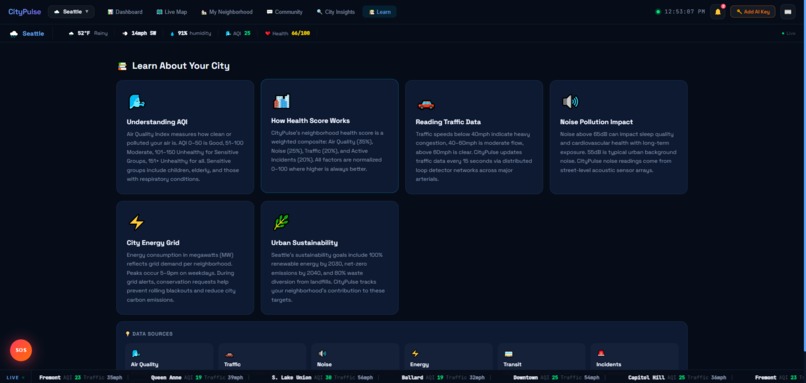Click the Health 66/100 value
Viewport: 806px width, 383px height.
point(301,33)
